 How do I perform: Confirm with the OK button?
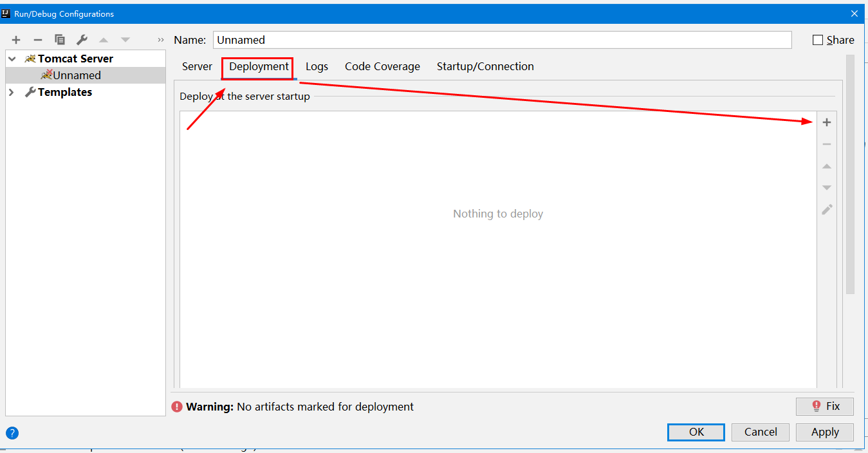(x=696, y=432)
